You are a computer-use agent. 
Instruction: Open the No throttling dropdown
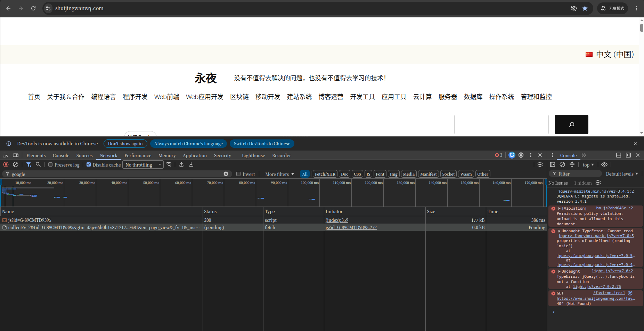[x=143, y=165]
